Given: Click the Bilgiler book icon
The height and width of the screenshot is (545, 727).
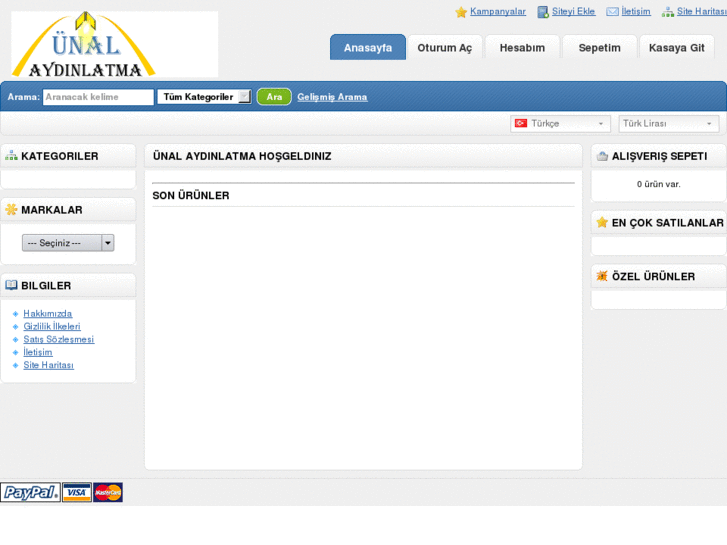Looking at the screenshot, I should tap(11, 285).
